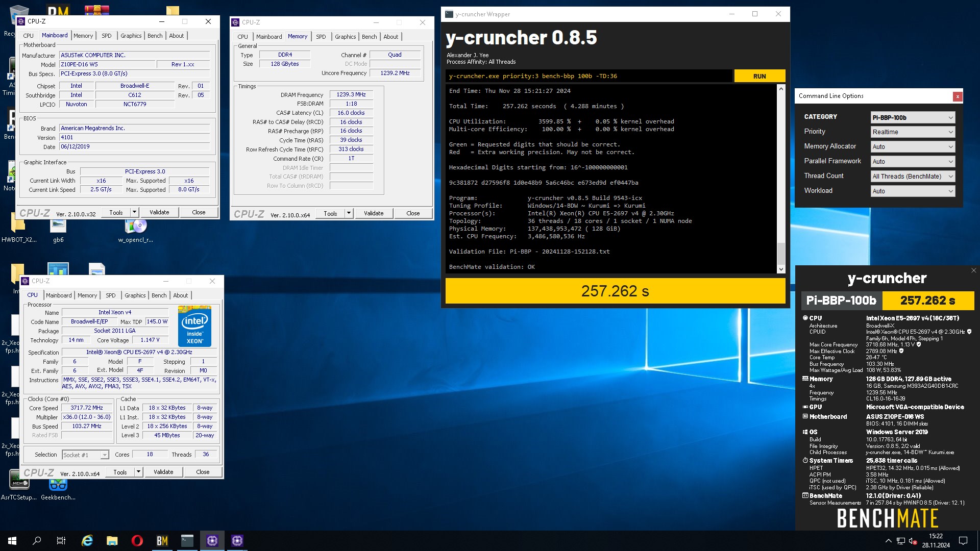Screen dimensions: 980x551
Task: Activate the console window taskbar icon
Action: (187, 541)
